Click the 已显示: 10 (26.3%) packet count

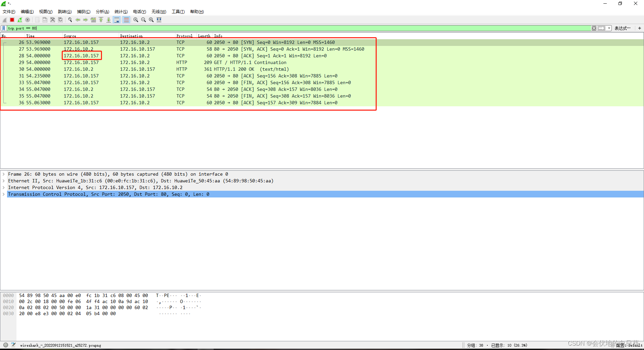pos(509,345)
